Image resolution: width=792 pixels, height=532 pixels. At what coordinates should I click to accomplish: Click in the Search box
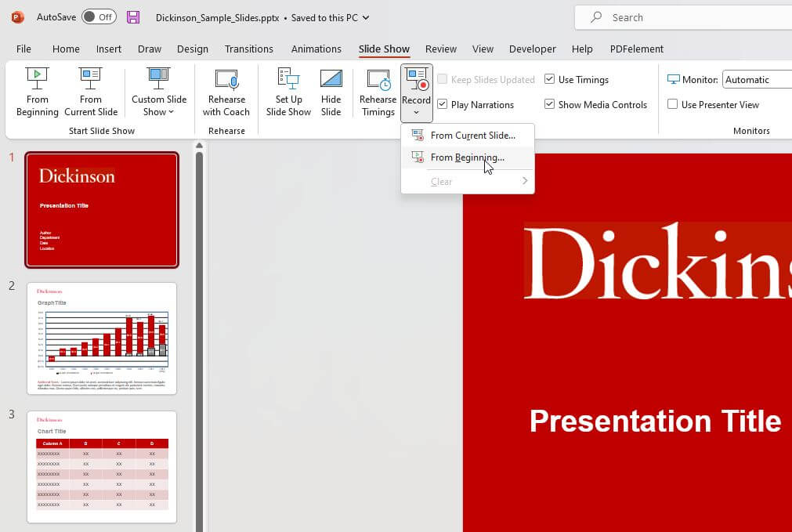[689, 17]
